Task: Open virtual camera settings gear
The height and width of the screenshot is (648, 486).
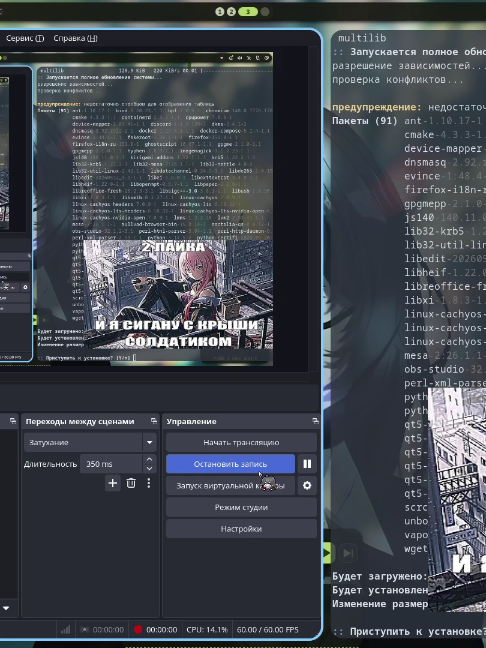Action: click(307, 485)
